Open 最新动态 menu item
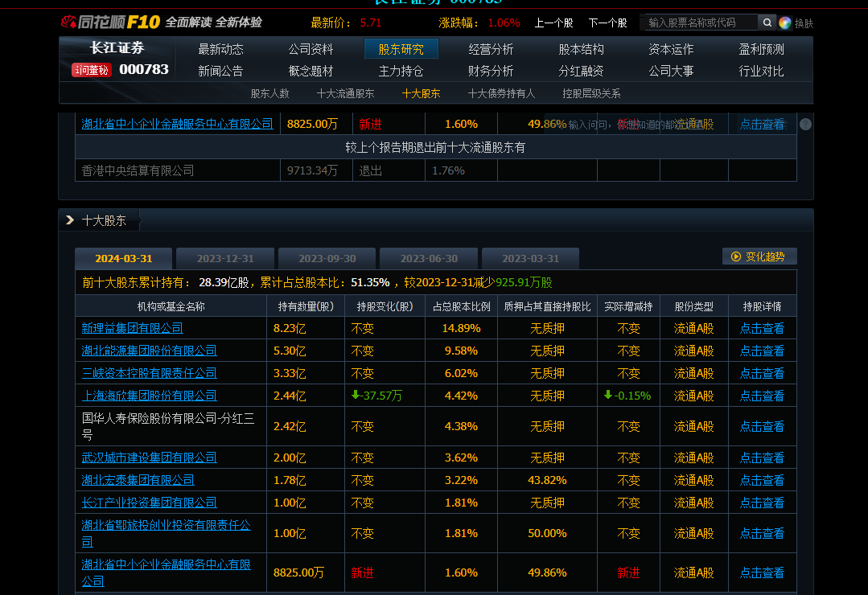 [221, 49]
